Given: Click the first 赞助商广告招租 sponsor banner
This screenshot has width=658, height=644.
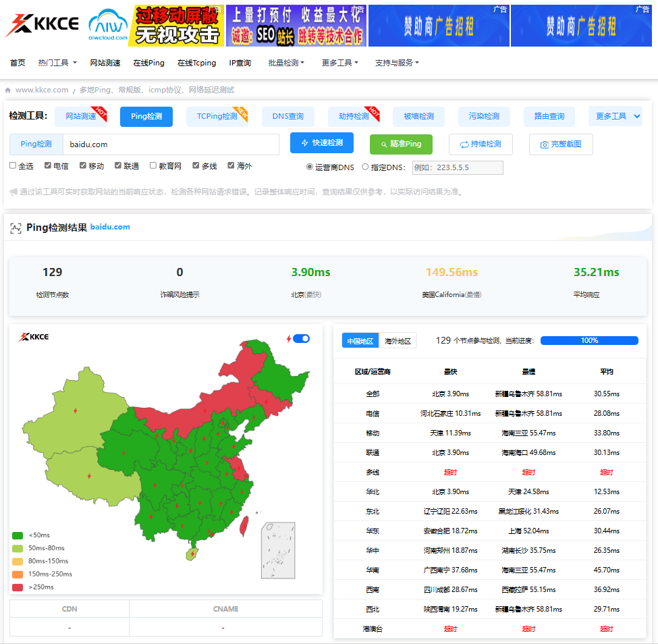Looking at the screenshot, I should 439,26.
